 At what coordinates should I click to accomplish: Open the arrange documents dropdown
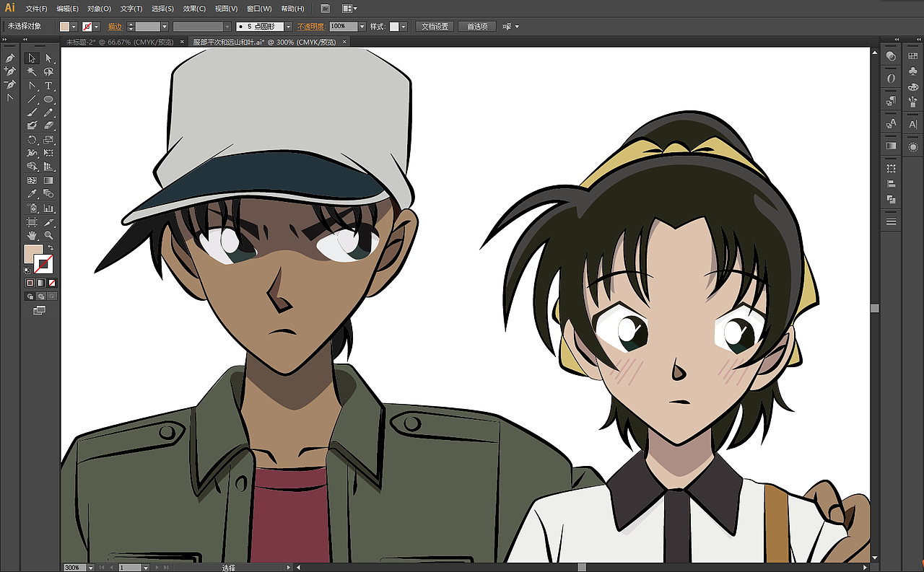pos(349,9)
